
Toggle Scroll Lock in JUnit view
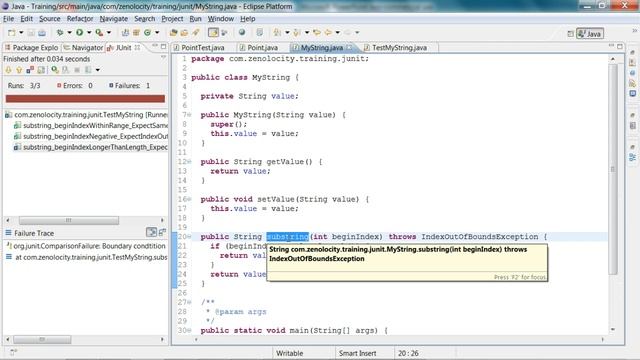(41, 70)
